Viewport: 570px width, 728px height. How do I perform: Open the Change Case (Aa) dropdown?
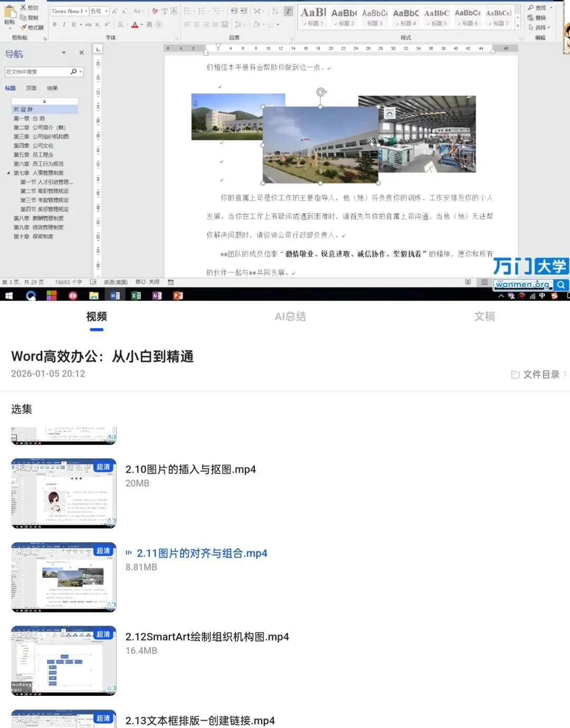(x=138, y=11)
